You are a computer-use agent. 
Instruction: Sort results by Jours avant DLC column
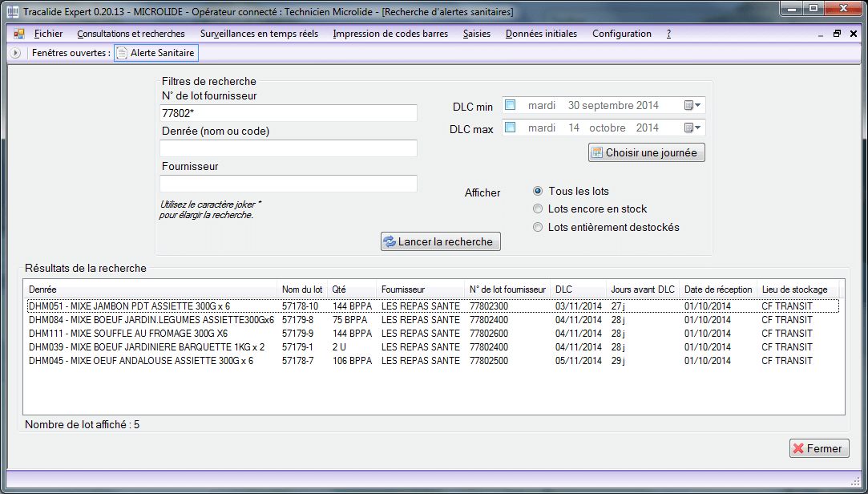(x=643, y=290)
